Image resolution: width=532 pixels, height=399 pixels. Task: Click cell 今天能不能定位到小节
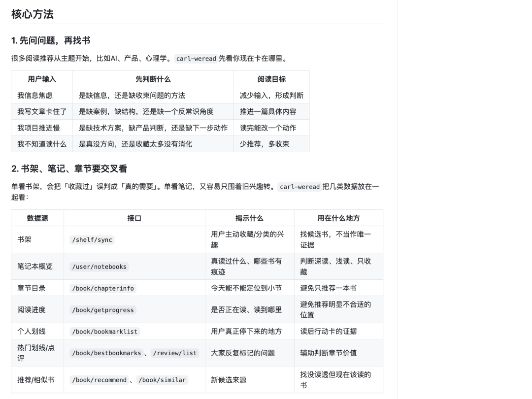(249, 288)
